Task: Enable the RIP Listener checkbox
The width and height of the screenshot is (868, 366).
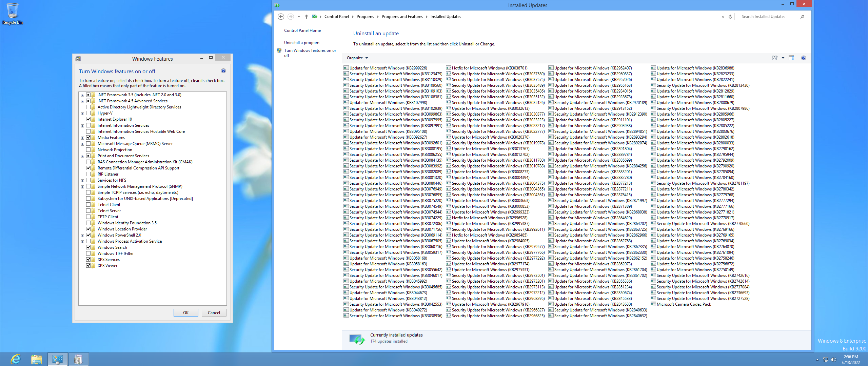Action: coord(88,174)
